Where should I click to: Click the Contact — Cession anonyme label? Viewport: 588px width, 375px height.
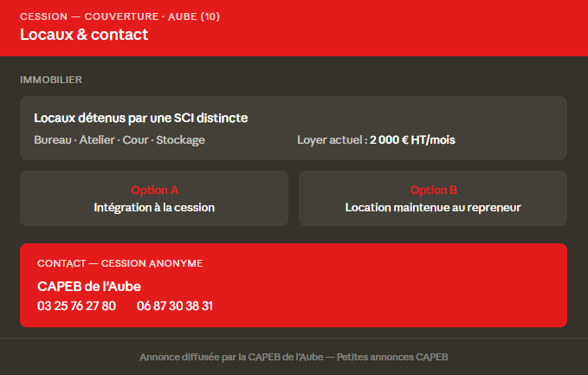[x=120, y=263]
